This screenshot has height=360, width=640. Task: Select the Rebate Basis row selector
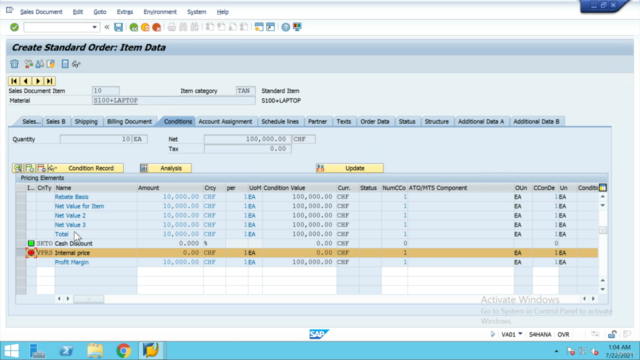point(21,197)
